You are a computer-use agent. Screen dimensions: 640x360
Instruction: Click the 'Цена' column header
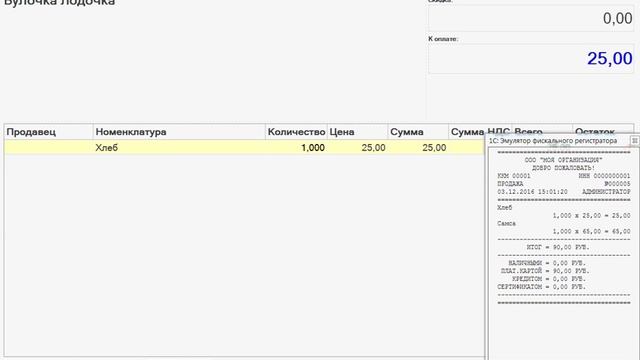click(x=358, y=132)
